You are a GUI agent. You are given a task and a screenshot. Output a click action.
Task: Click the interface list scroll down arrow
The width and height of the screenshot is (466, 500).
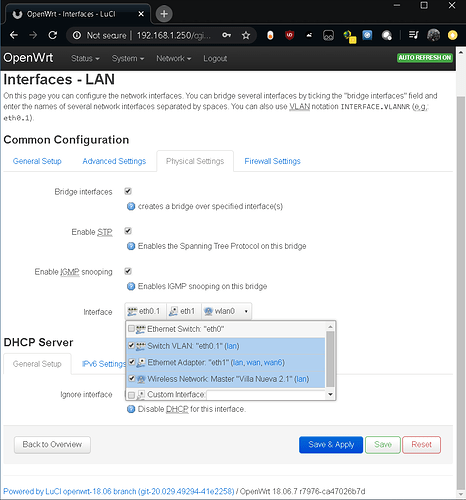click(x=330, y=394)
